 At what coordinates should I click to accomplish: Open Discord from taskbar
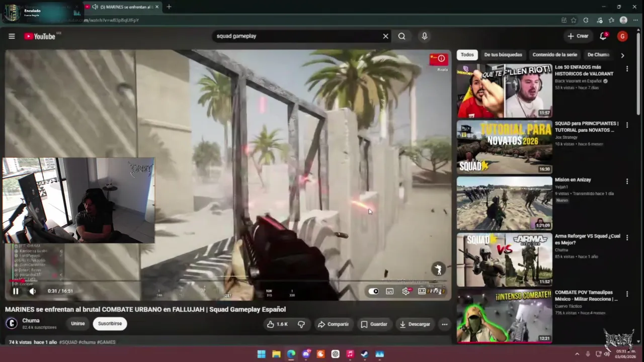coord(306,354)
